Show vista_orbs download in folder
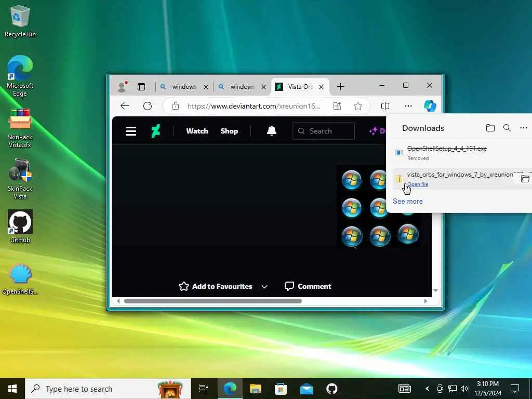Image resolution: width=532 pixels, height=399 pixels. tap(525, 179)
